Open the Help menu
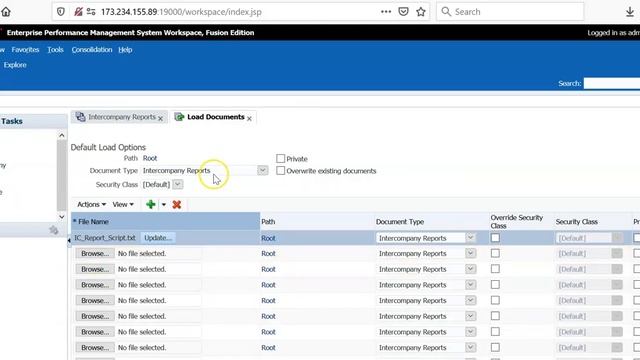Image resolution: width=640 pixels, height=360 pixels. [x=125, y=50]
